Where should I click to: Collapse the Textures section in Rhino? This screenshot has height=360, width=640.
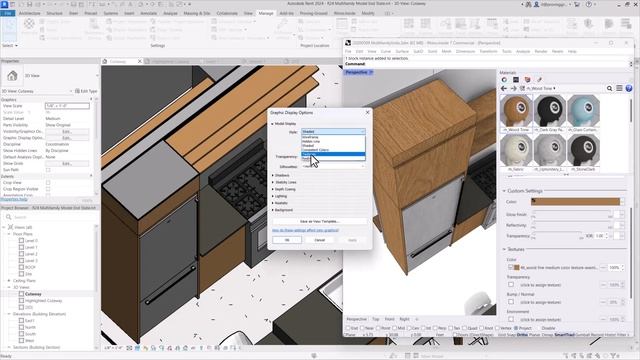[x=504, y=249]
